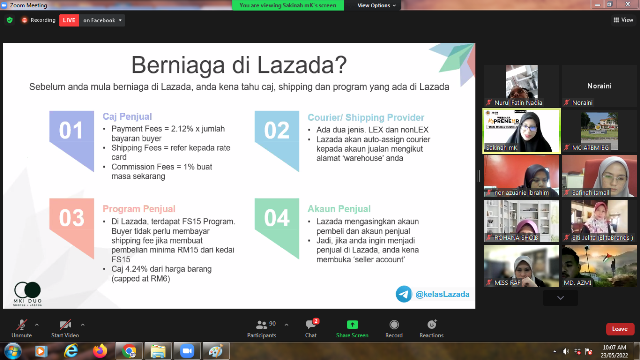This screenshot has height=360, width=640.
Task: Open Zoom app in Windows taskbar
Action: [187, 351]
